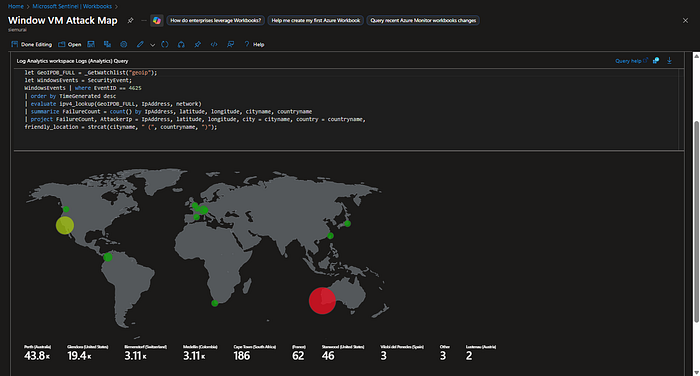Image resolution: width=700 pixels, height=376 pixels.
Task: Click the Log Analytics workspace Logs (Analytics) Query heading
Action: pos(72,61)
